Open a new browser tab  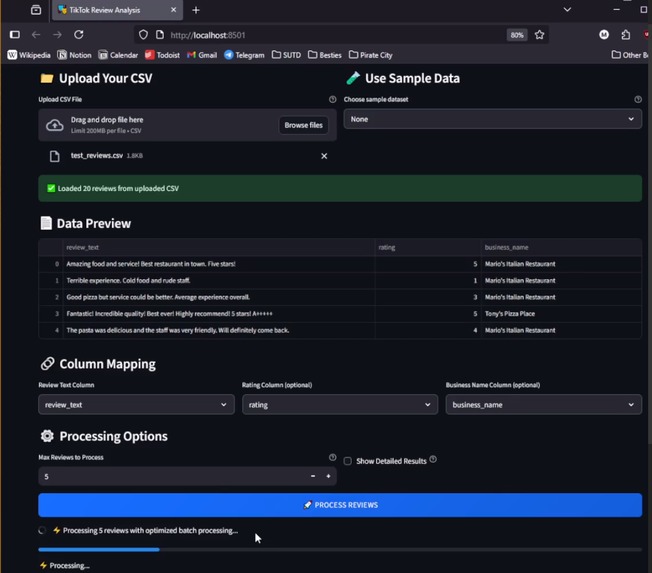(x=196, y=10)
